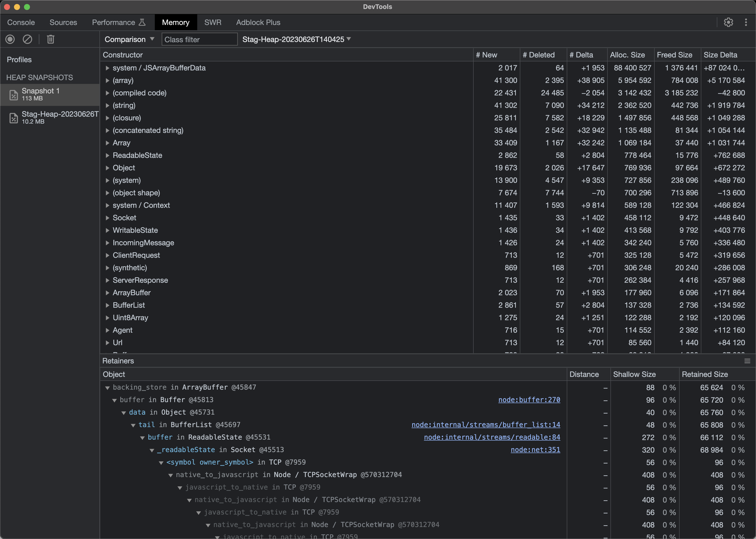756x539 pixels.
Task: Click the Snapshot 1 document icon
Action: pyautogui.click(x=13, y=95)
